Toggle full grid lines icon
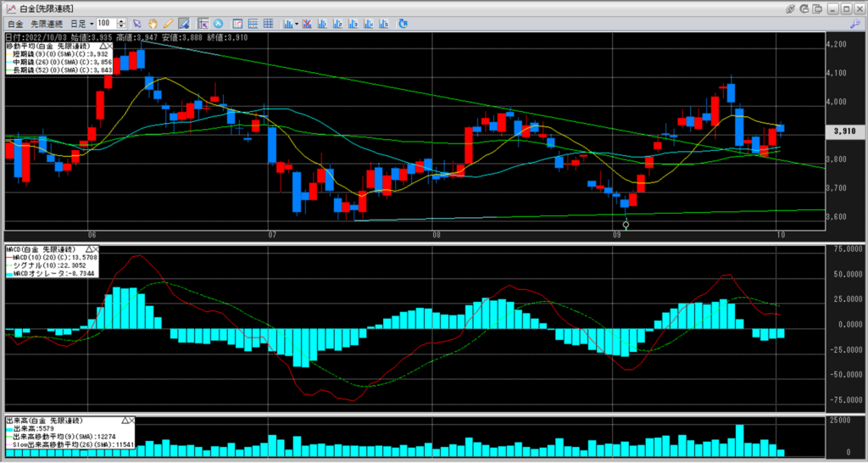Viewport: 868px width, 463px height. tap(269, 24)
